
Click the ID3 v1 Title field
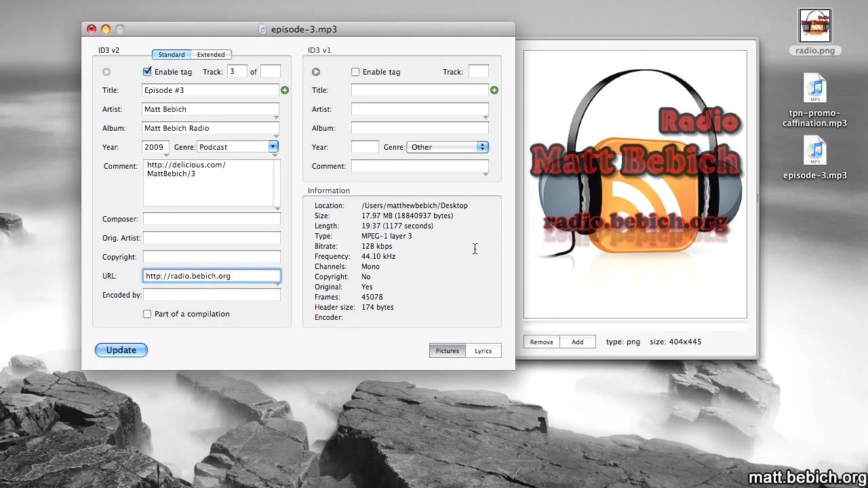420,90
